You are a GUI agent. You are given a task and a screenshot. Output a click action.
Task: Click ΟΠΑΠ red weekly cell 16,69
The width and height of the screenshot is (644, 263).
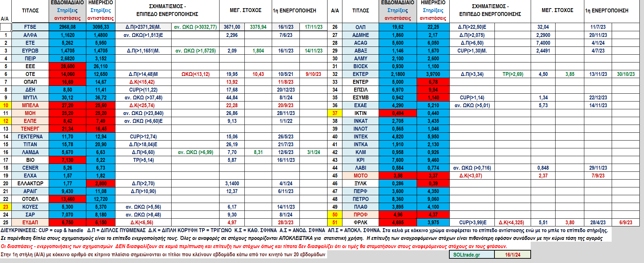pos(67,82)
